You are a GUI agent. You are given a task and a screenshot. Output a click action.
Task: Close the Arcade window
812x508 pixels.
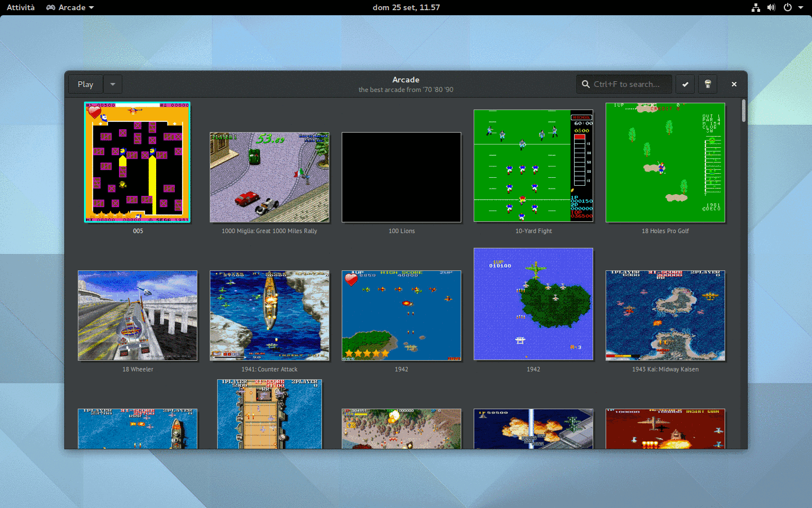[734, 84]
